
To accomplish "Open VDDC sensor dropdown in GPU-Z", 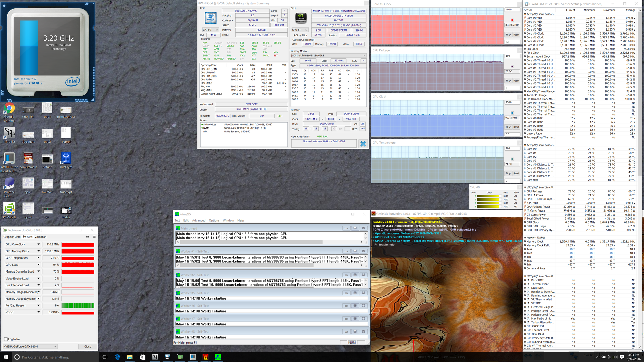I will point(38,312).
